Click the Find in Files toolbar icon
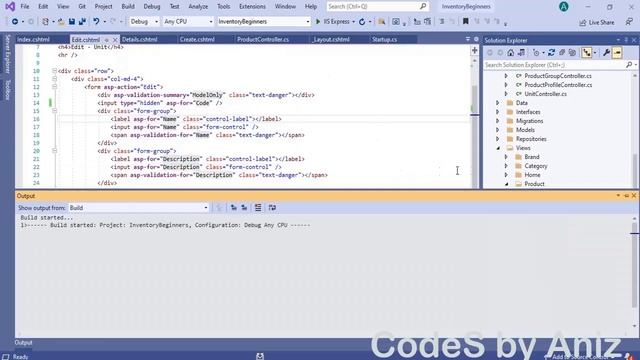 point(382,22)
